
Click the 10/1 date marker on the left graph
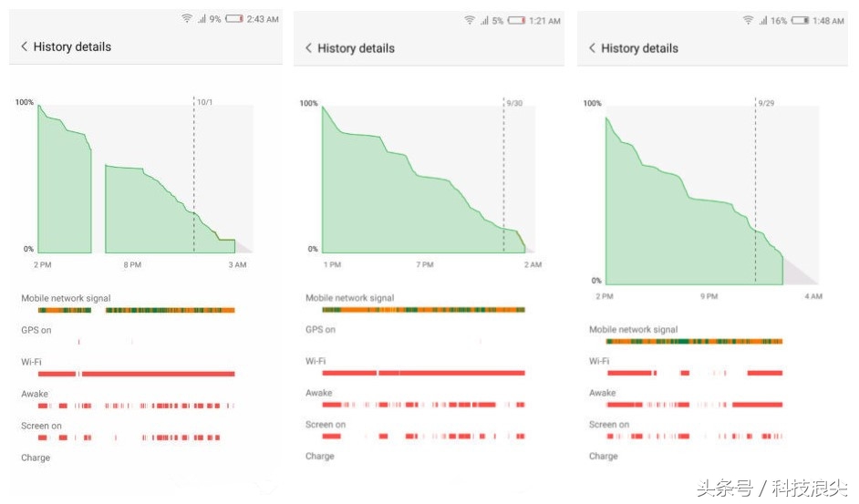click(204, 102)
